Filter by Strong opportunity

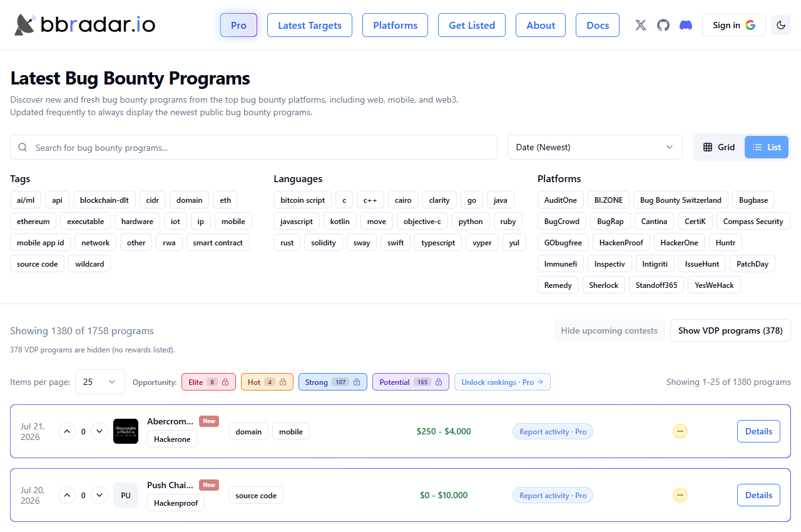(333, 382)
